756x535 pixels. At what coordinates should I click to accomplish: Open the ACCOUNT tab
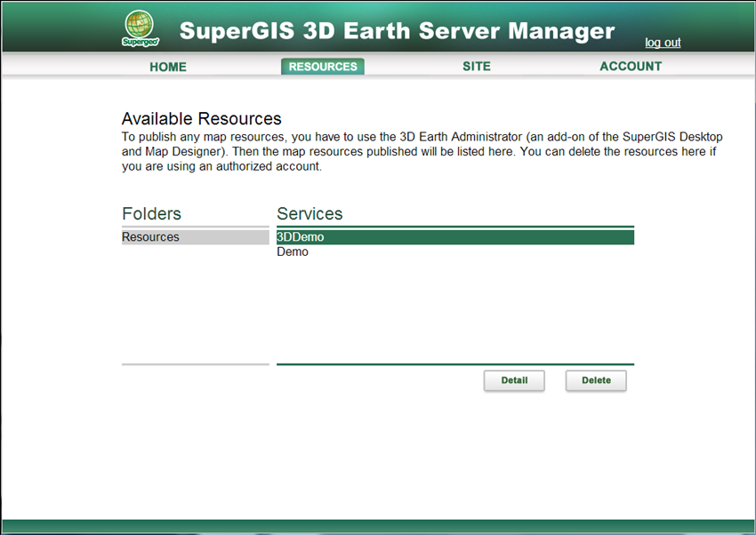point(631,66)
